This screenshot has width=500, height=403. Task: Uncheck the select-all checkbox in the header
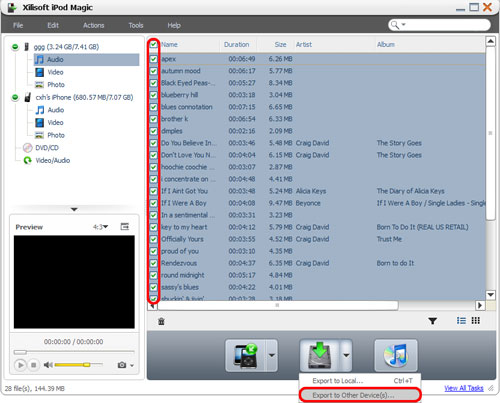click(153, 44)
